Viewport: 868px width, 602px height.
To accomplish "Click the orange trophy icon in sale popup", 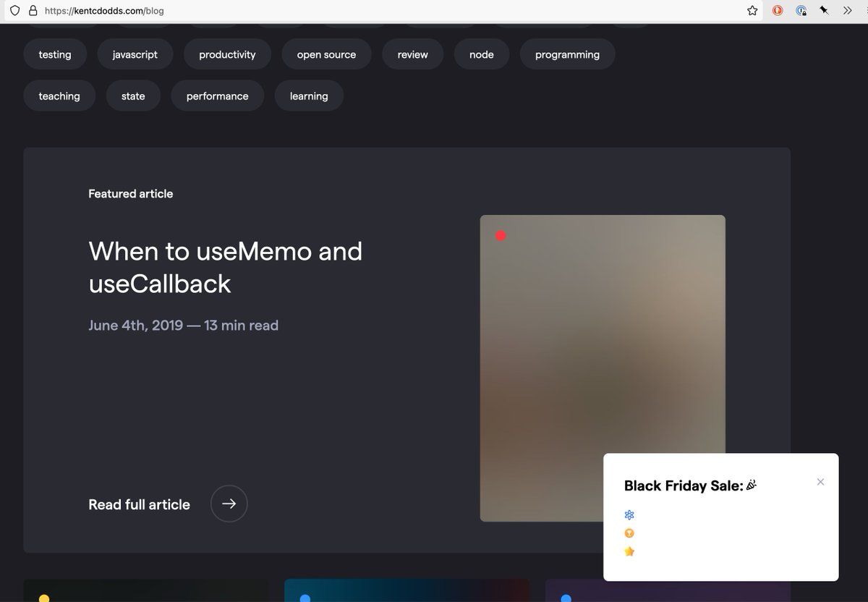I will pyautogui.click(x=629, y=533).
